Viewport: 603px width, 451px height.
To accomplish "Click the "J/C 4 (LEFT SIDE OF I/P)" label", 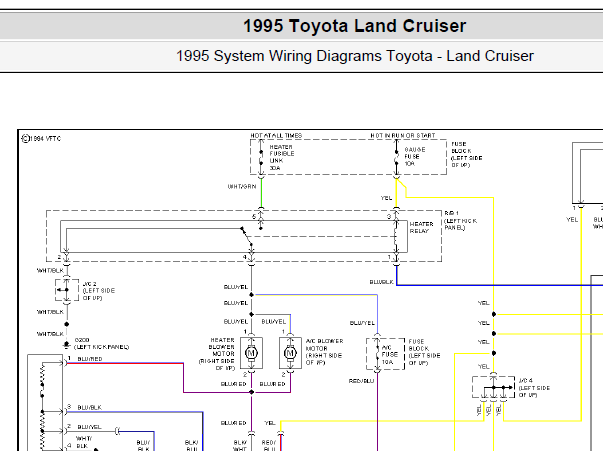I will coord(534,388).
